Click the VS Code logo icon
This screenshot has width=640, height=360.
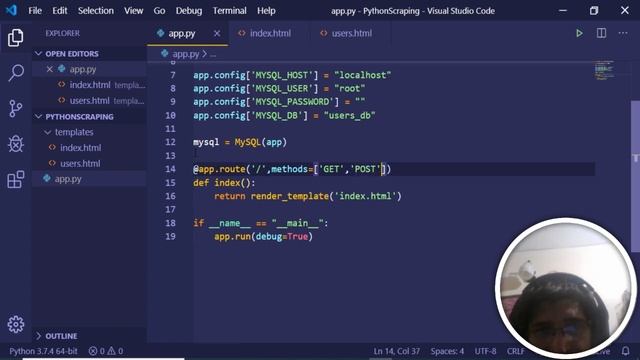[11, 10]
